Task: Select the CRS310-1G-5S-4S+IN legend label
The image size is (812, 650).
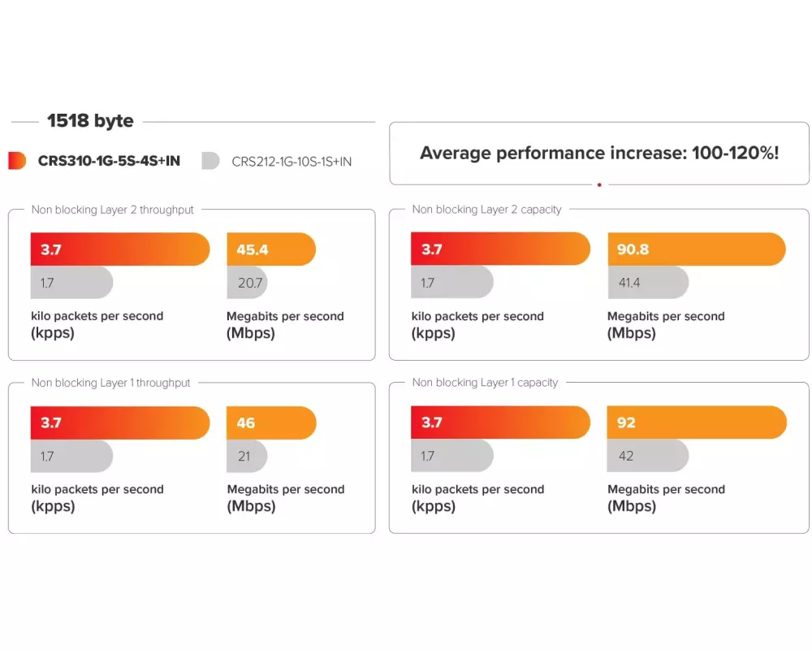Action: coord(109,161)
